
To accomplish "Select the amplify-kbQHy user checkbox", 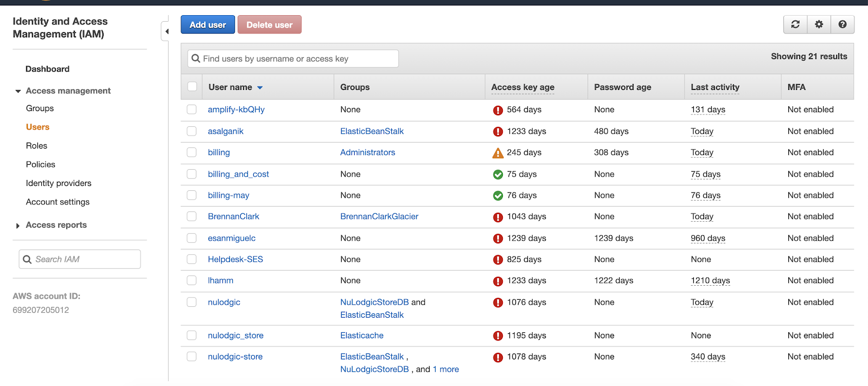I will pos(192,110).
